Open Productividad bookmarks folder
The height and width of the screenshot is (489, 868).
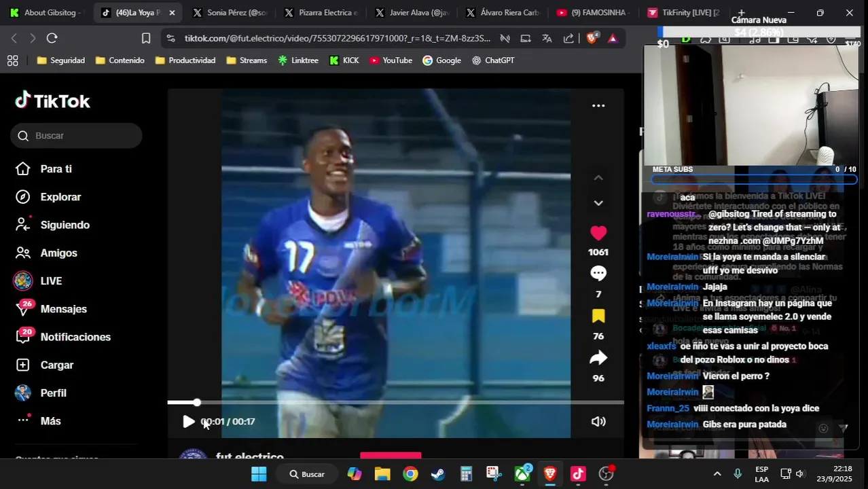coord(185,60)
